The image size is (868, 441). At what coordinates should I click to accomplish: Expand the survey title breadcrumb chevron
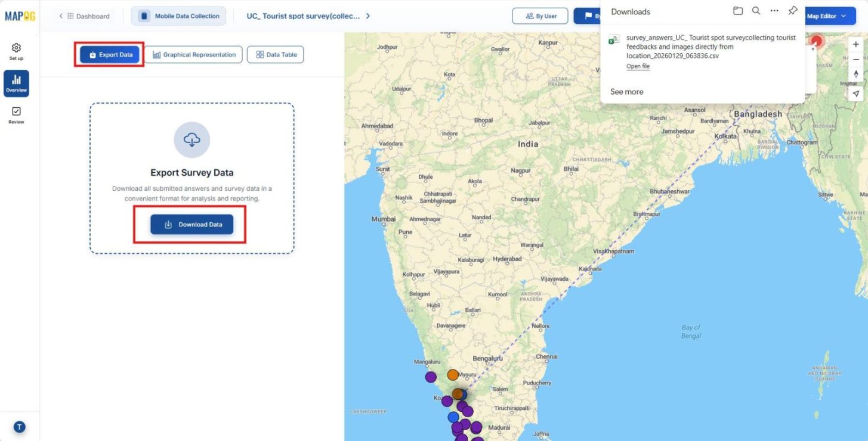pos(368,16)
